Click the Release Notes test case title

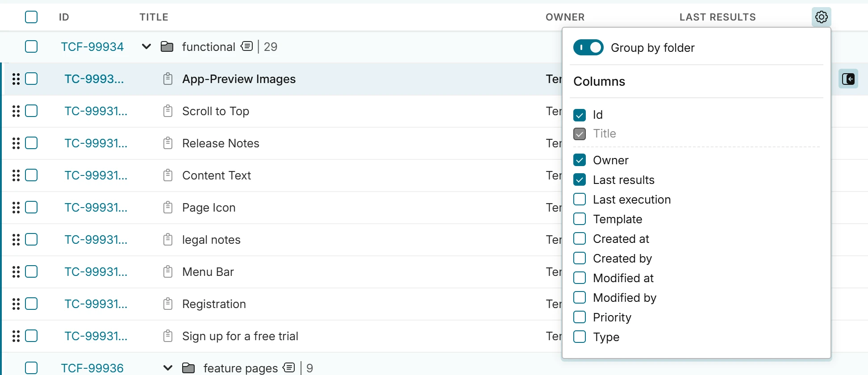[x=221, y=143]
